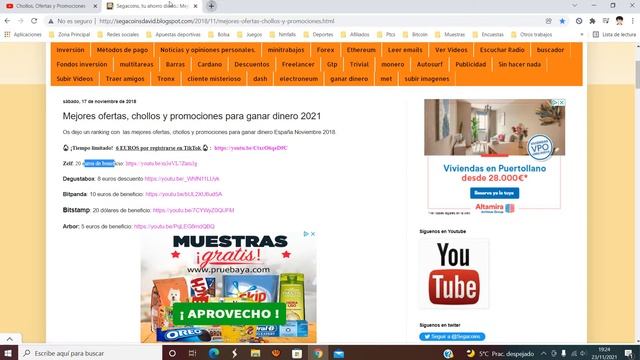Open the TikTok 6 euros YouTube link
The width and height of the screenshot is (640, 360).
tap(251, 148)
